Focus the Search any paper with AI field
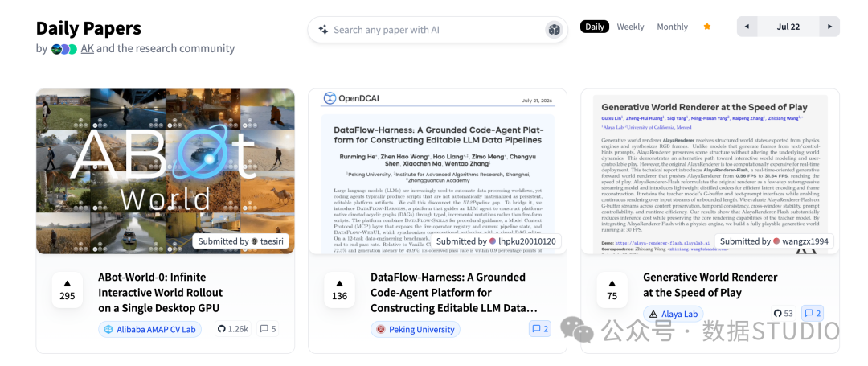 (x=438, y=30)
